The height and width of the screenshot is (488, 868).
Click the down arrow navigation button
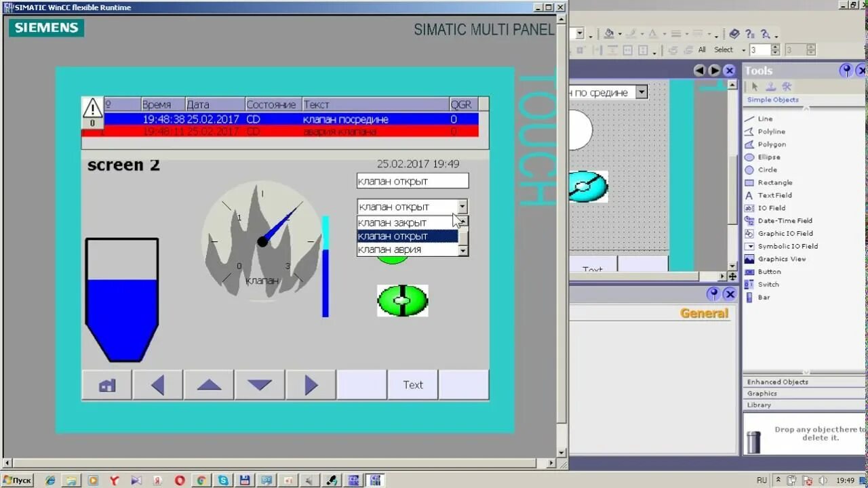tap(260, 385)
